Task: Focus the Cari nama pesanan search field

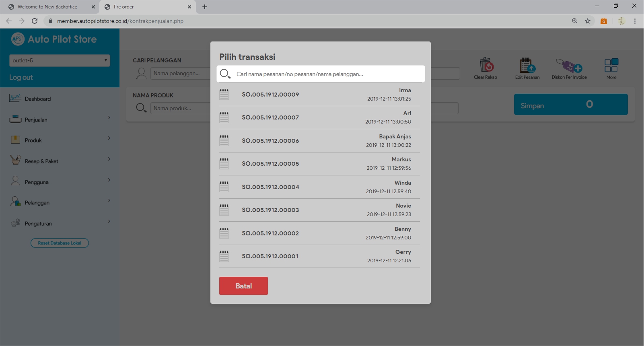Action: 328,74
